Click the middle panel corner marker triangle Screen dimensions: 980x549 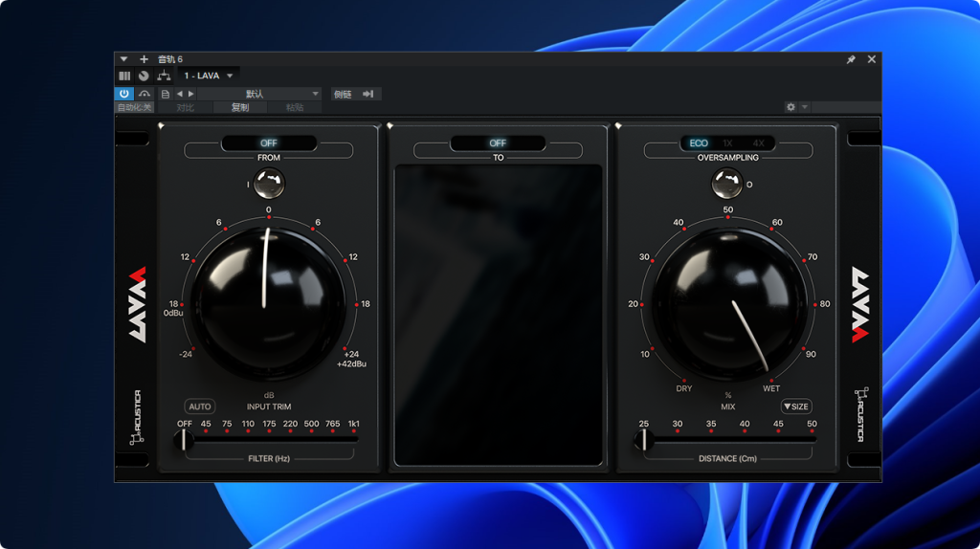390,126
